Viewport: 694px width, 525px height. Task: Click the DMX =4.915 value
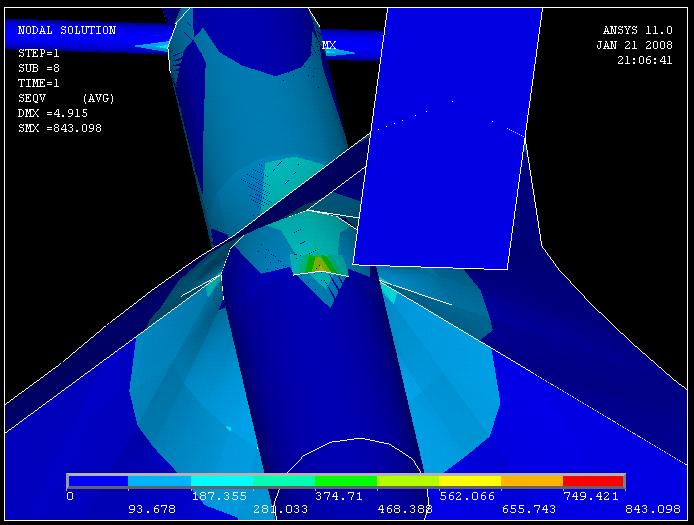(x=53, y=113)
